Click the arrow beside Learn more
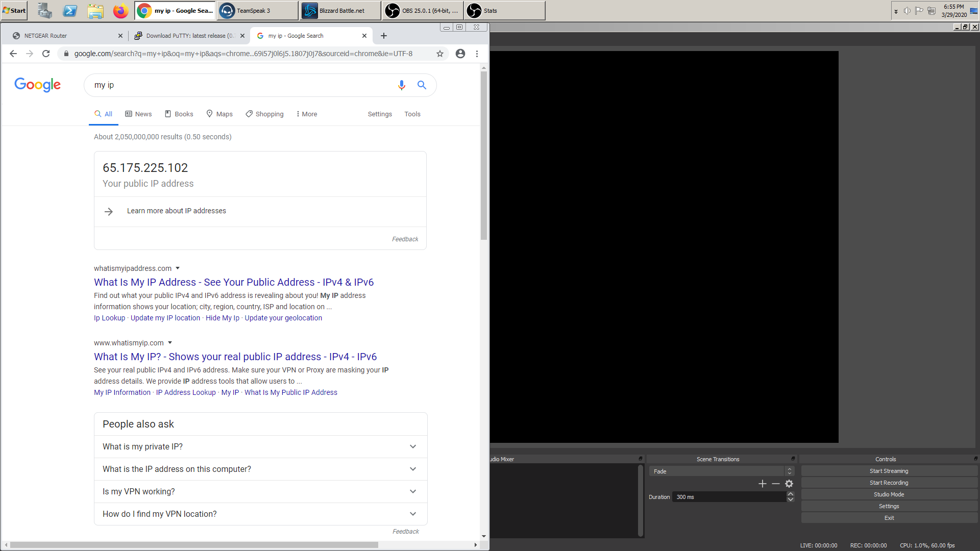980x551 pixels. point(109,211)
